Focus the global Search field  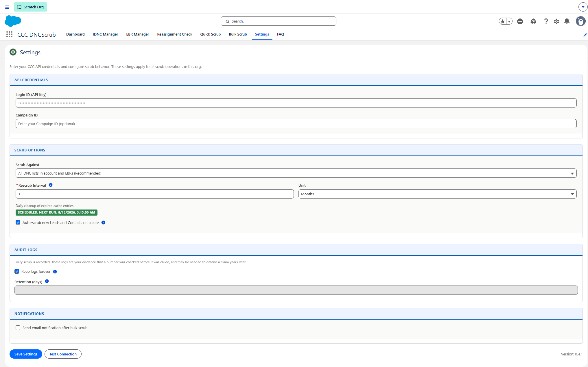pyautogui.click(x=279, y=21)
